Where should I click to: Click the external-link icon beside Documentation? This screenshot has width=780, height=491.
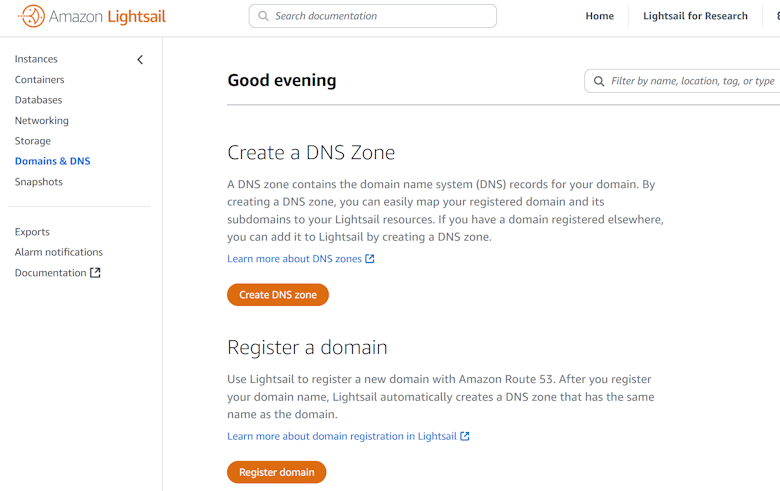pos(96,273)
